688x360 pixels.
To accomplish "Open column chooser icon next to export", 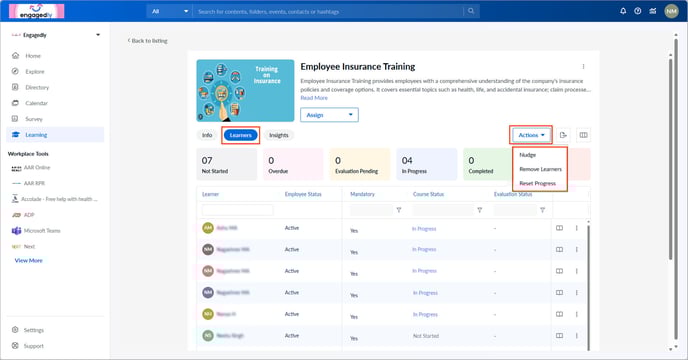I will [x=583, y=135].
